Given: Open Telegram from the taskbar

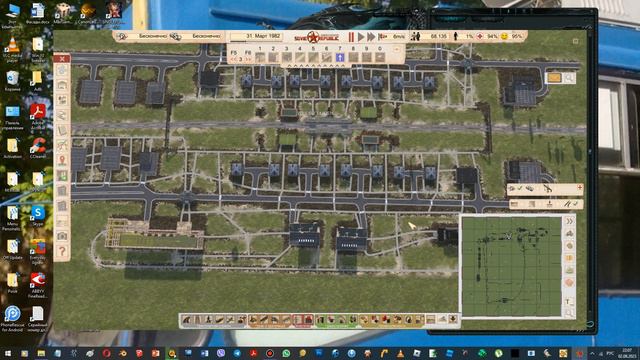Looking at the screenshot, I should 237,353.
